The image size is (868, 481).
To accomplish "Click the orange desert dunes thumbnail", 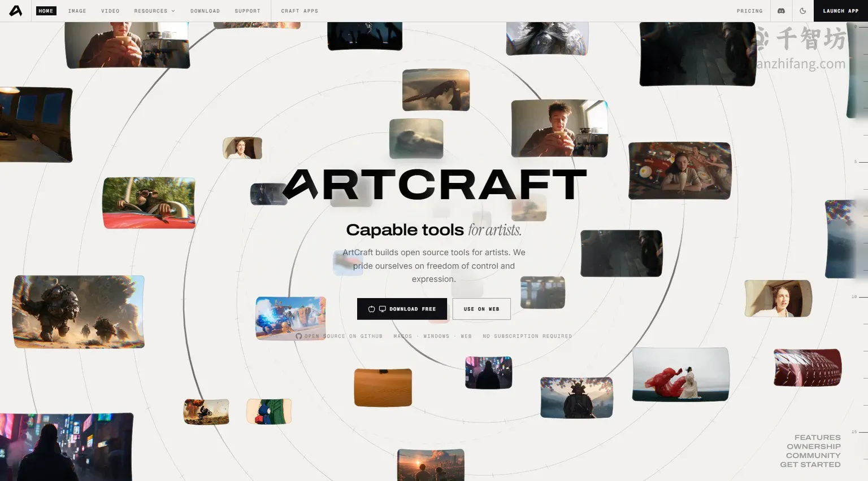I will 383,387.
